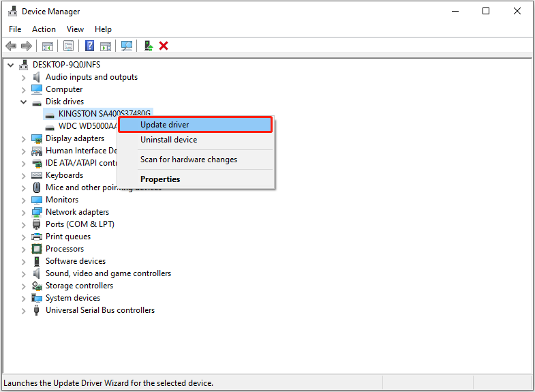Expand the Display adapters category
The image size is (535, 392).
coord(23,139)
